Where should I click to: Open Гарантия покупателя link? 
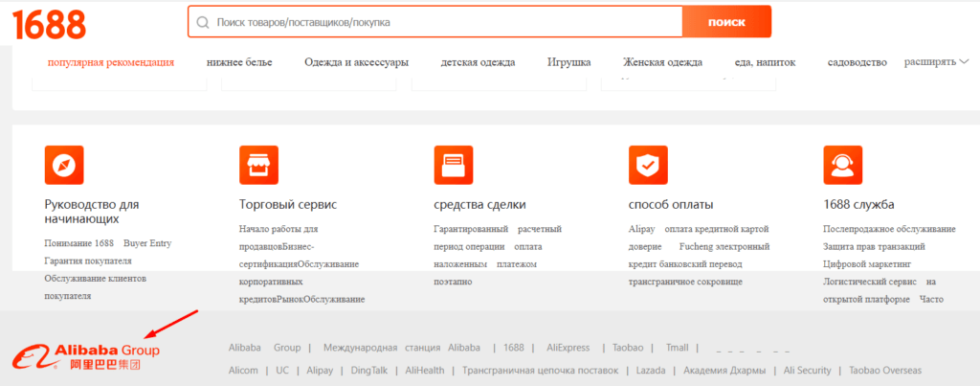[x=88, y=261]
